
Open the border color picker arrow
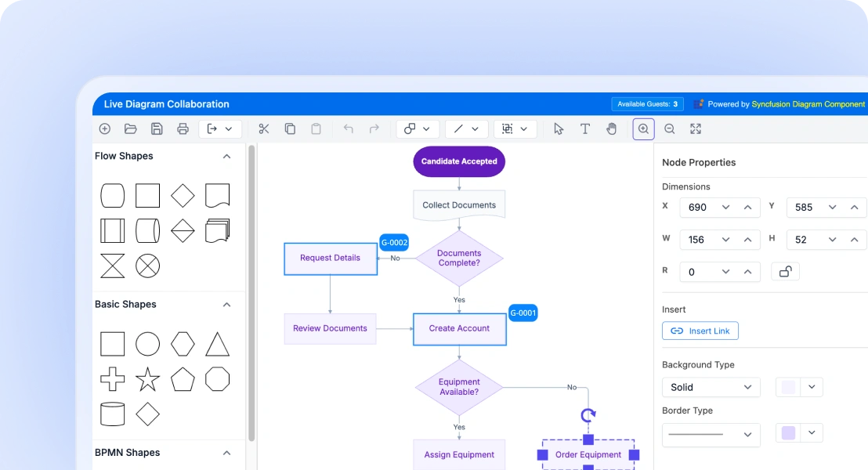[812, 433]
